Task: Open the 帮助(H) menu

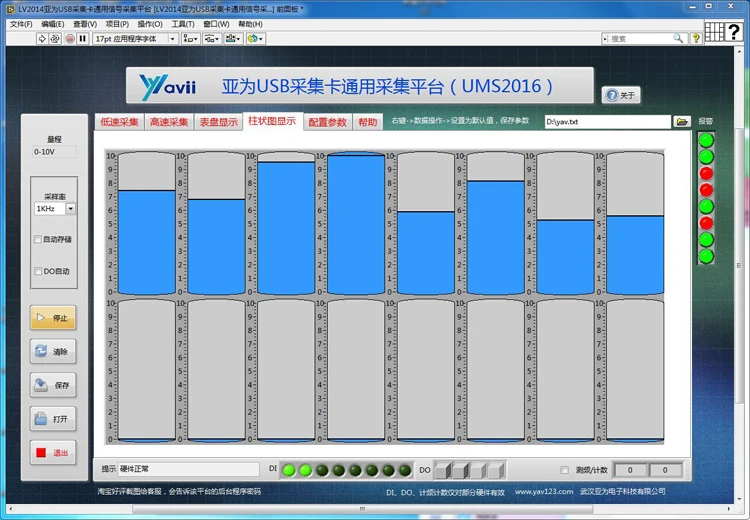Action: [250, 24]
